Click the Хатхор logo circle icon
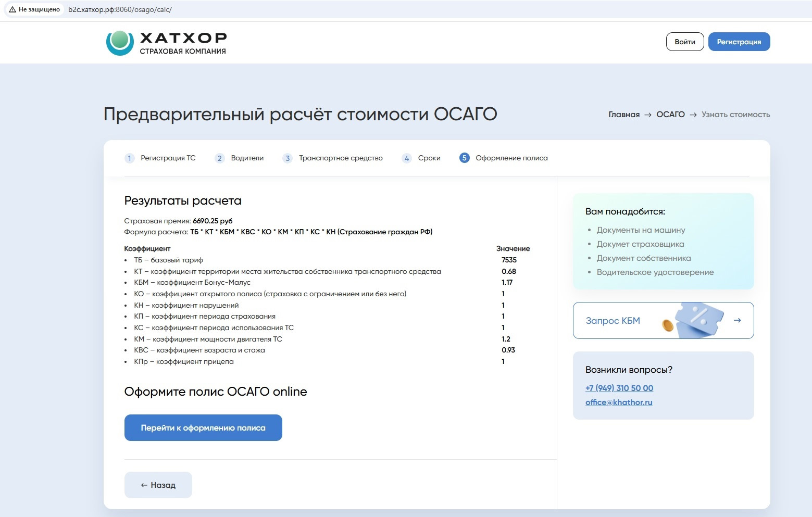The height and width of the screenshot is (517, 812). (x=120, y=43)
